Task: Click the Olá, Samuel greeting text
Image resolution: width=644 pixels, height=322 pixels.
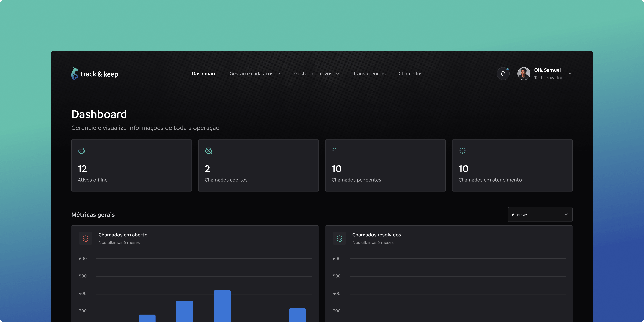Action: (547, 70)
